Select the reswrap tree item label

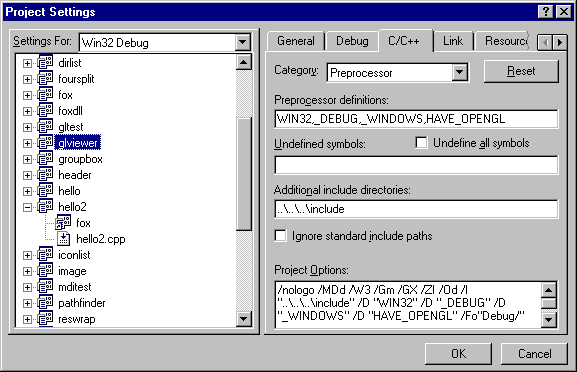(x=77, y=319)
